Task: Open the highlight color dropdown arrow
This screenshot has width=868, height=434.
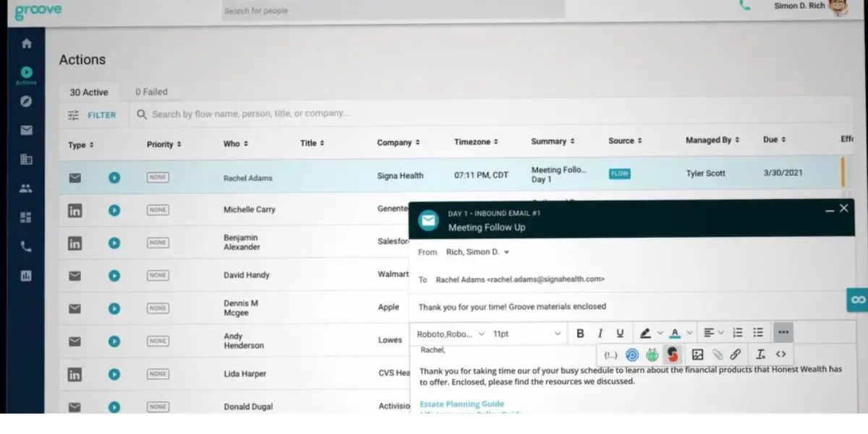Action: point(660,333)
